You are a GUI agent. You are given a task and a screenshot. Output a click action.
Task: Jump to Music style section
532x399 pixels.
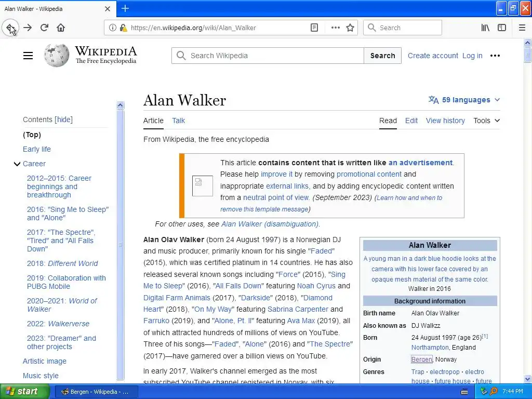[x=41, y=376]
